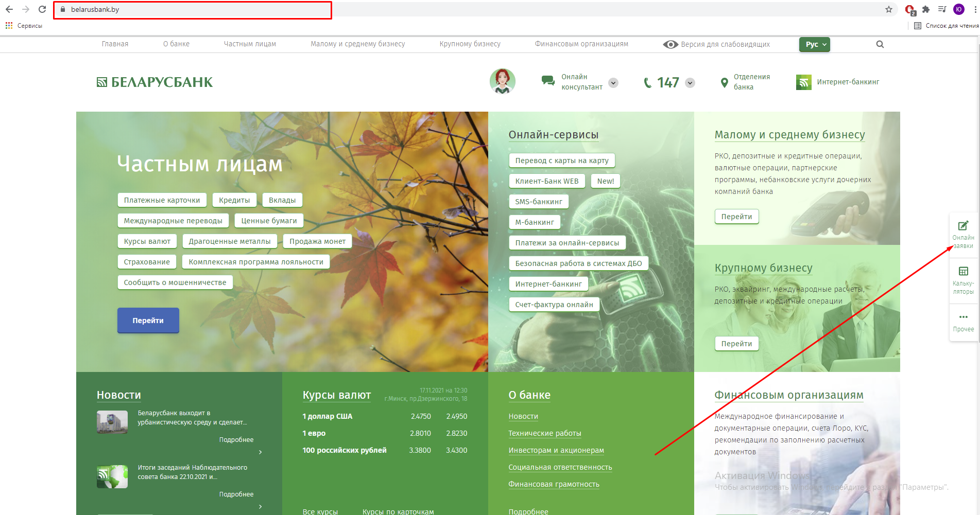
Task: Click the Онлайн консультант chat icon
Action: (548, 81)
